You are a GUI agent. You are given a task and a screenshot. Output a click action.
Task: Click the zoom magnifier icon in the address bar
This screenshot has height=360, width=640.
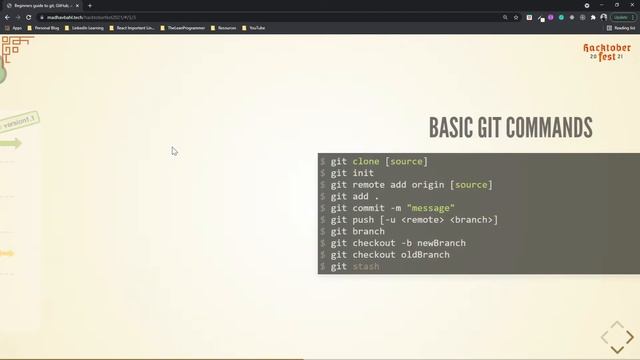click(505, 18)
